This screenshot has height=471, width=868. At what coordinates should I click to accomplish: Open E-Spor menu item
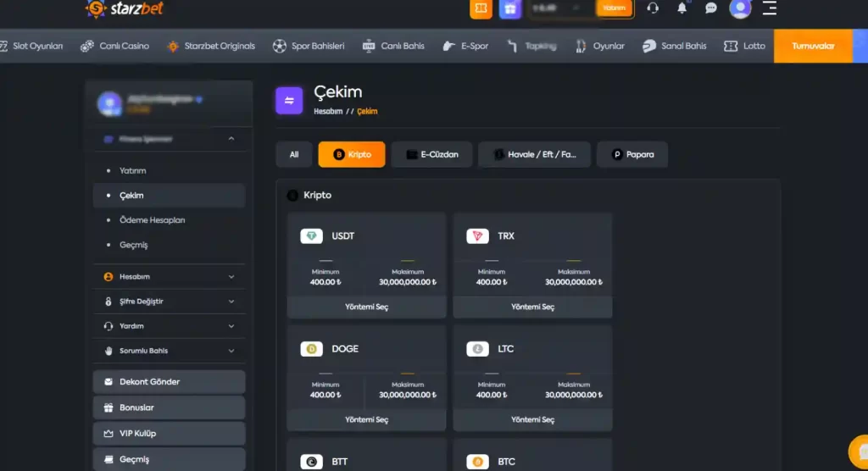tap(465, 46)
